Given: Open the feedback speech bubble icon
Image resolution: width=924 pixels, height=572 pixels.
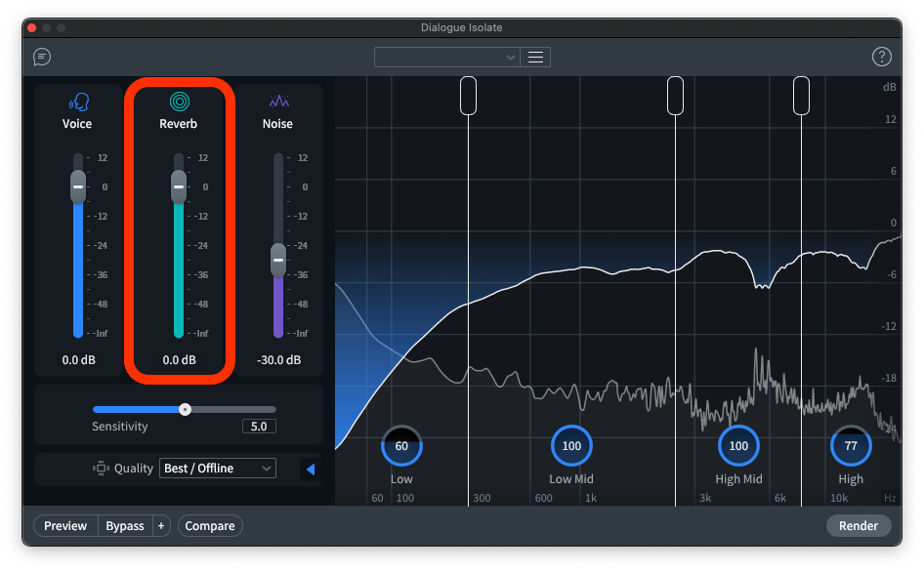Looking at the screenshot, I should 42,57.
